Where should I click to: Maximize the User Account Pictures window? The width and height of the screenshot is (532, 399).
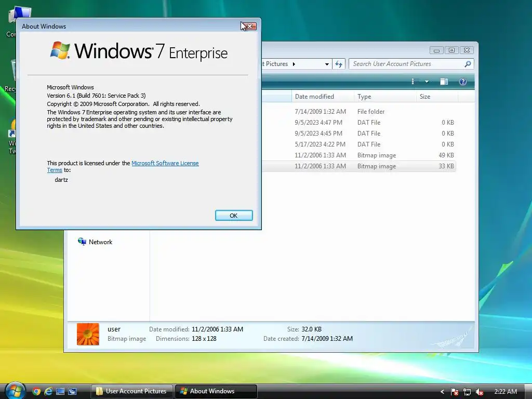pyautogui.click(x=451, y=50)
